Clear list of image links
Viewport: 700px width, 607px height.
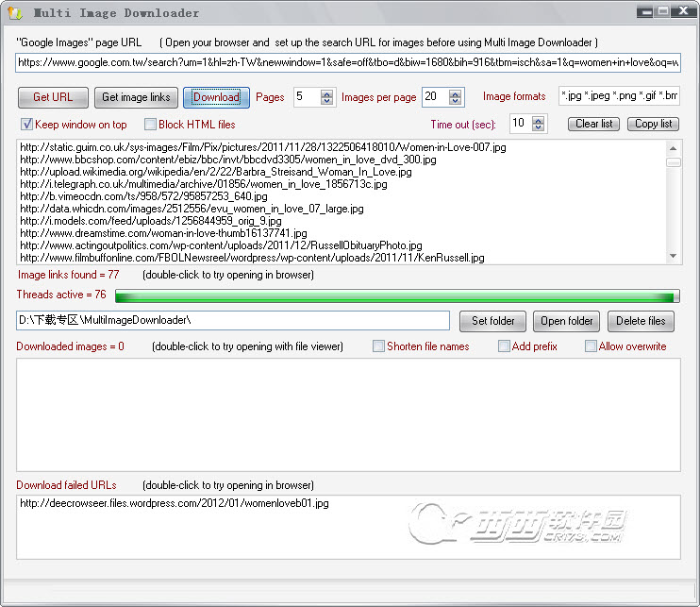pyautogui.click(x=593, y=124)
